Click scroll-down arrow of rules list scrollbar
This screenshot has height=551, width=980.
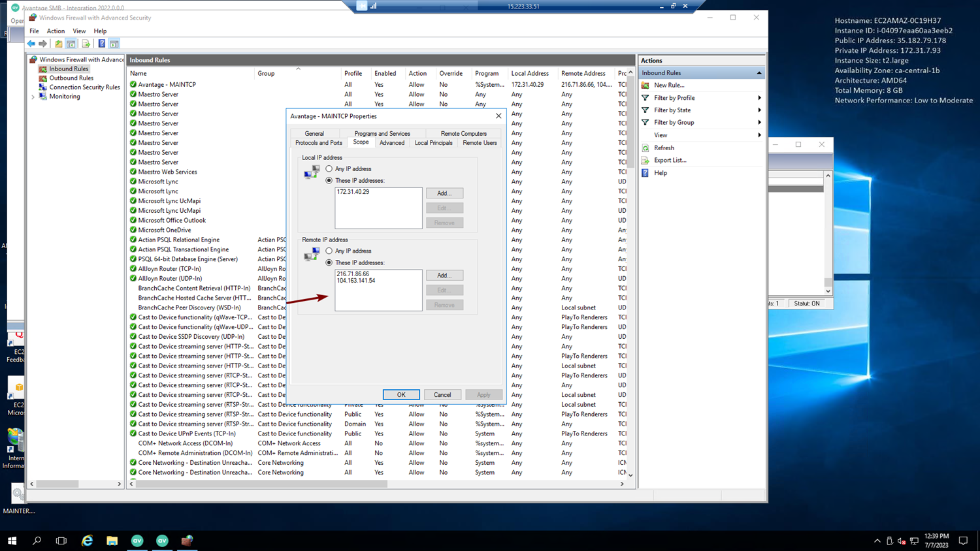630,475
